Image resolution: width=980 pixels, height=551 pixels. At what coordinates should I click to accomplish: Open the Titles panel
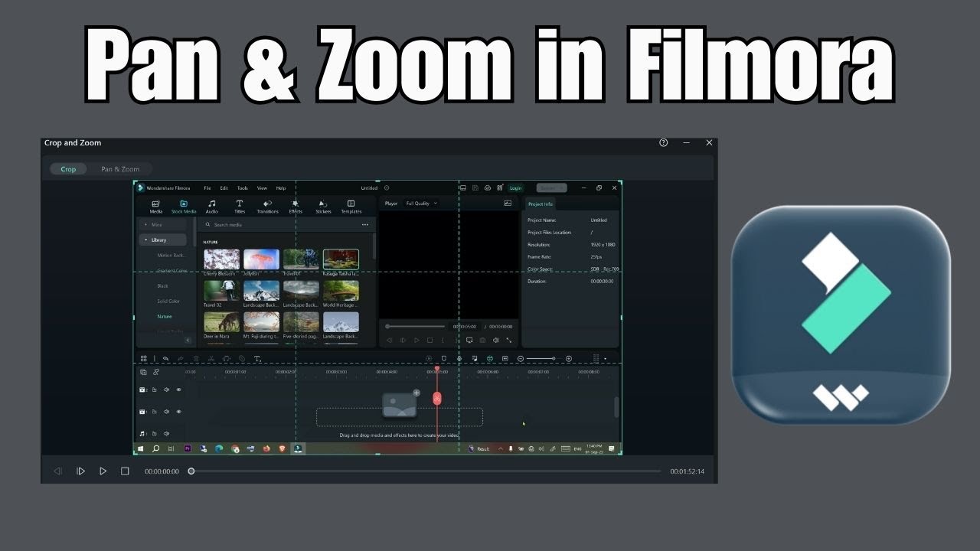coord(240,207)
